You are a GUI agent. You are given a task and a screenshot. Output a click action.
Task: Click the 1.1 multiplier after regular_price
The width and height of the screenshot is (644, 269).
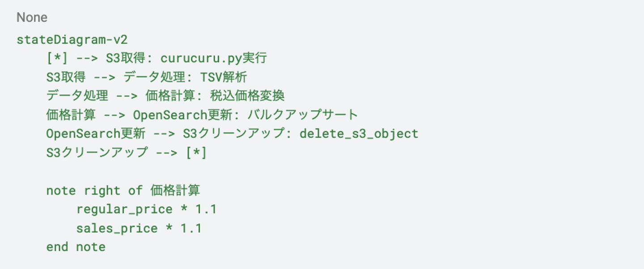pos(206,209)
